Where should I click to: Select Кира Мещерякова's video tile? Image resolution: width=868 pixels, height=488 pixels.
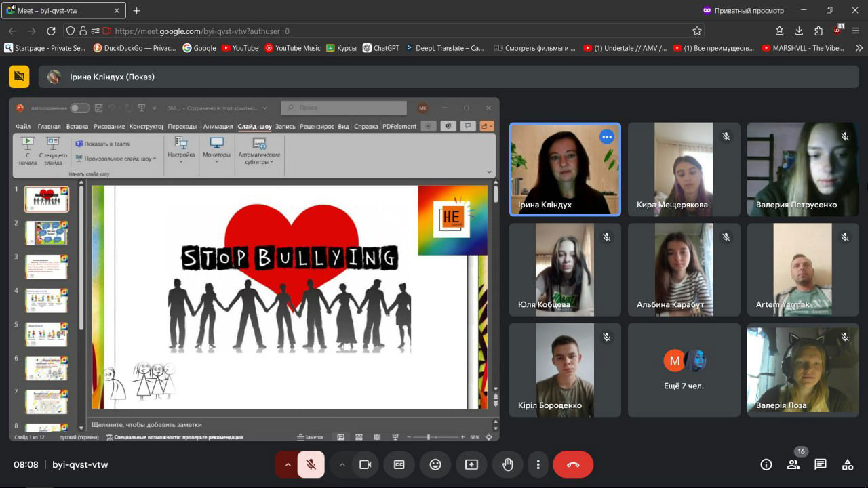tap(684, 169)
